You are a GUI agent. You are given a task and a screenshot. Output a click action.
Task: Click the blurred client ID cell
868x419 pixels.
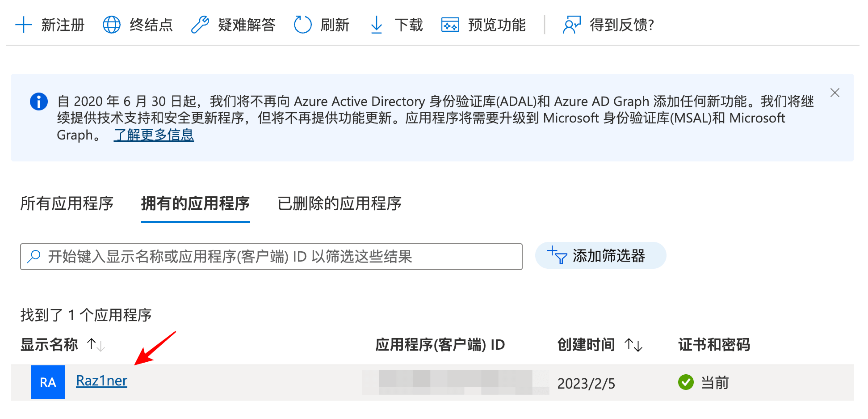click(x=456, y=382)
